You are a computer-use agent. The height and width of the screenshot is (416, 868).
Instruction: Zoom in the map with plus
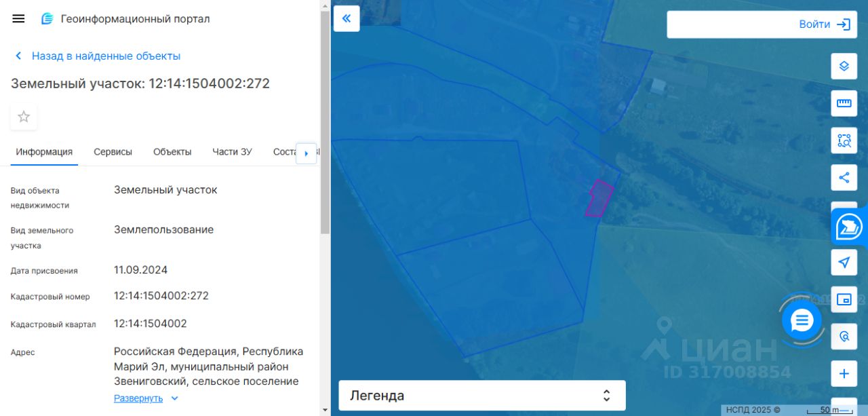pyautogui.click(x=844, y=374)
